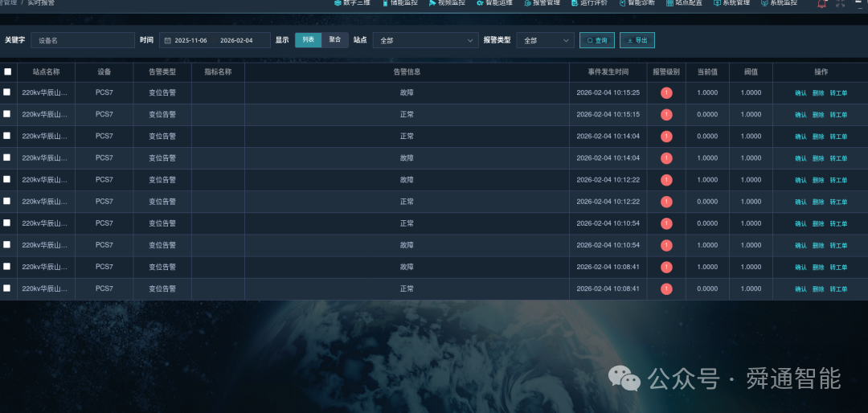Tick the checkbox for the 10:12:22 故障 row
Screen dimensions: 868x413
6,179
